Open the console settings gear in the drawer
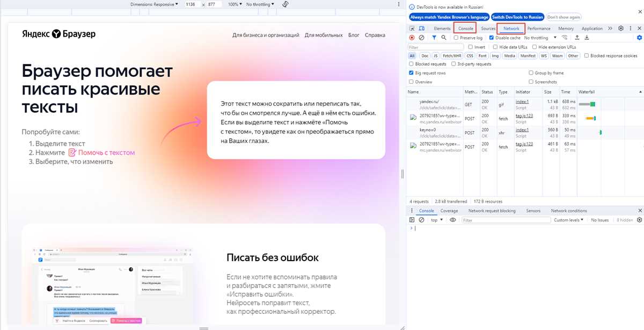644x330 pixels. click(639, 220)
